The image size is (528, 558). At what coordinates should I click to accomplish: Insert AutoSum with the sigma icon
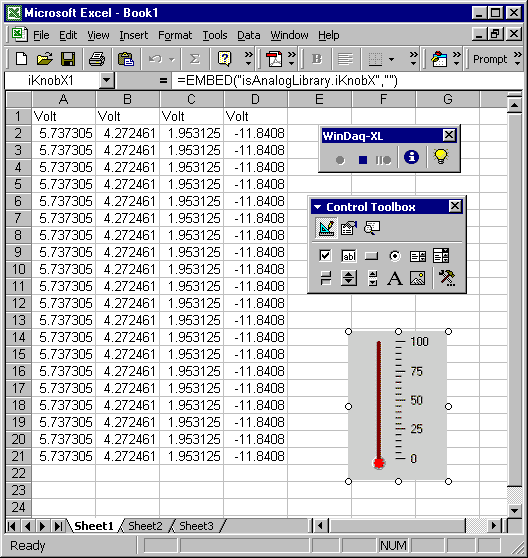click(x=195, y=59)
